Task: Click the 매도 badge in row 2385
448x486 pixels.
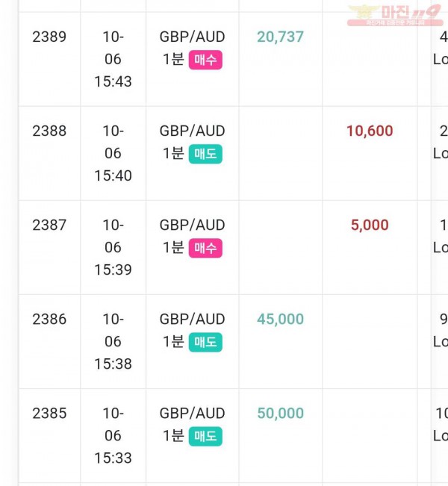Action: (205, 437)
